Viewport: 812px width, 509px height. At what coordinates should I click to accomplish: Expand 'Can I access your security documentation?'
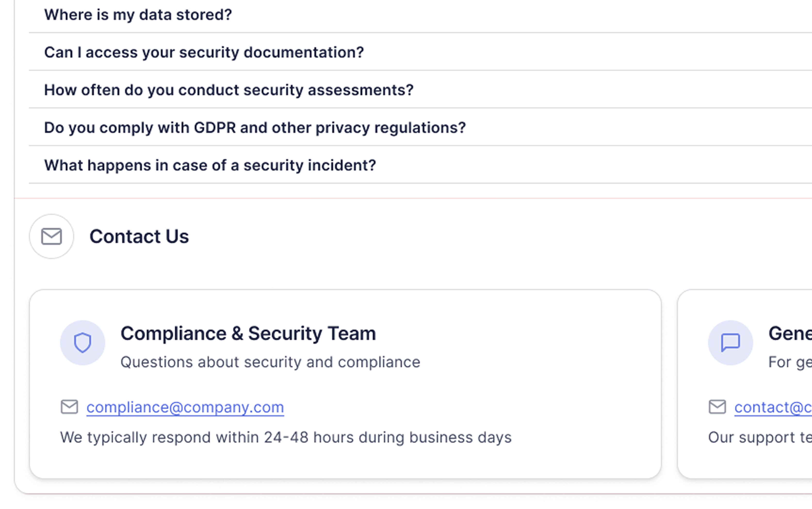[x=204, y=53]
